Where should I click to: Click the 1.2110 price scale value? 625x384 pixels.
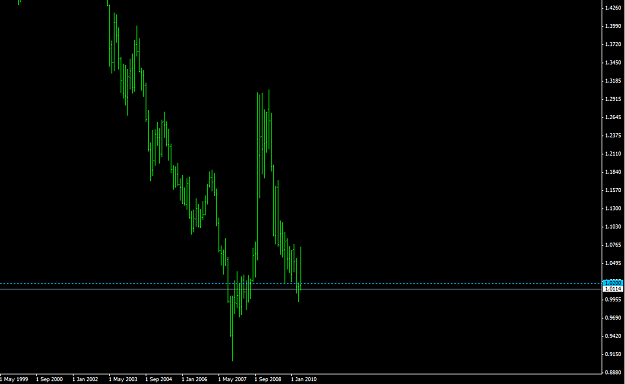click(613, 154)
